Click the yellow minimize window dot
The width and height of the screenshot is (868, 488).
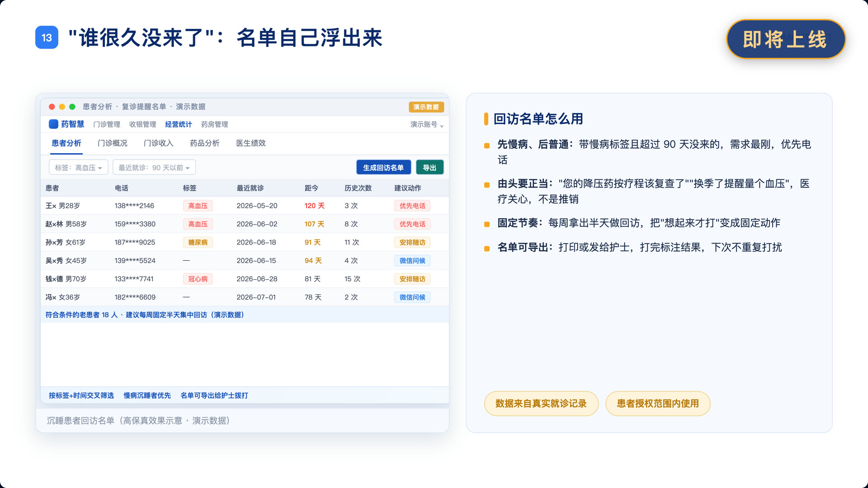62,107
